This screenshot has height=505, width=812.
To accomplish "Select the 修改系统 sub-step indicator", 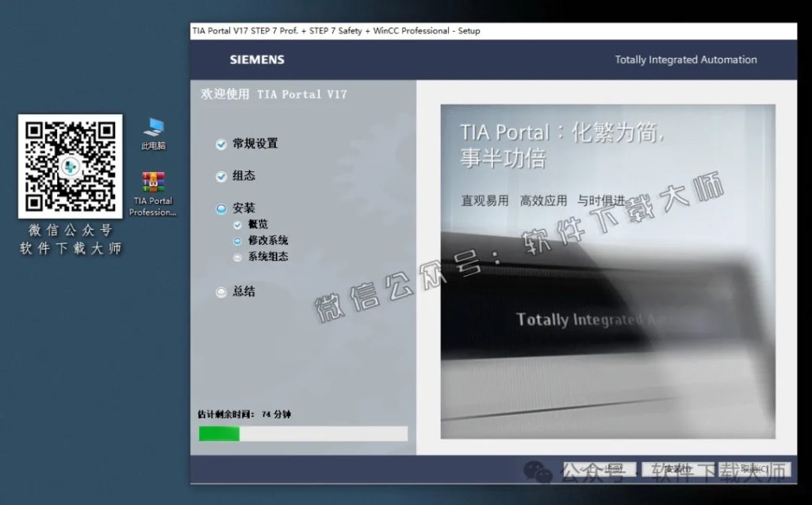I will coord(237,240).
